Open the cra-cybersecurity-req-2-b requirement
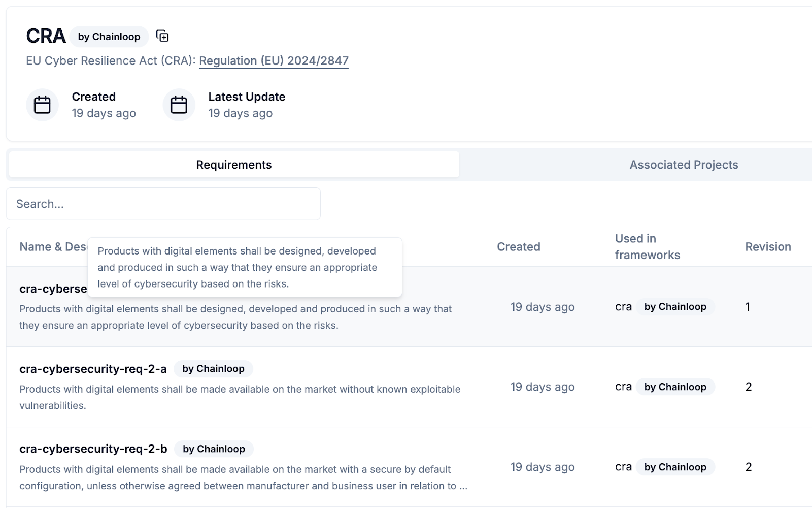Image resolution: width=812 pixels, height=508 pixels. coord(93,449)
